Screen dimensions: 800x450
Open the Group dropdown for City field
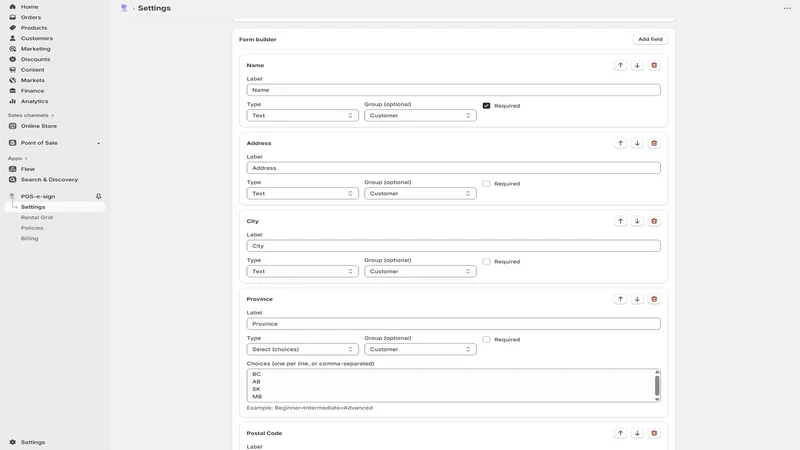tap(420, 271)
